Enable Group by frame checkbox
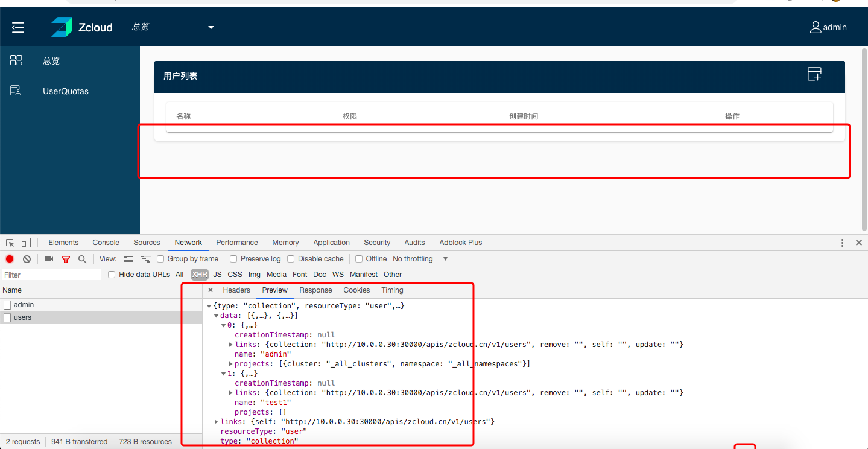This screenshot has width=868, height=449. tap(160, 259)
